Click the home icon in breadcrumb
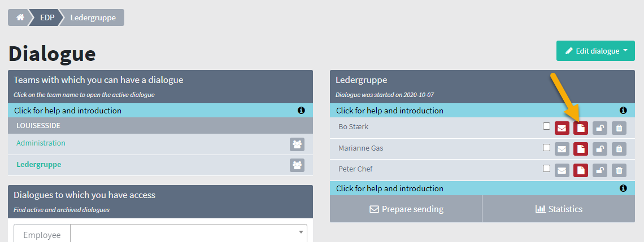Screen dimensions: 644x242 click(20, 17)
